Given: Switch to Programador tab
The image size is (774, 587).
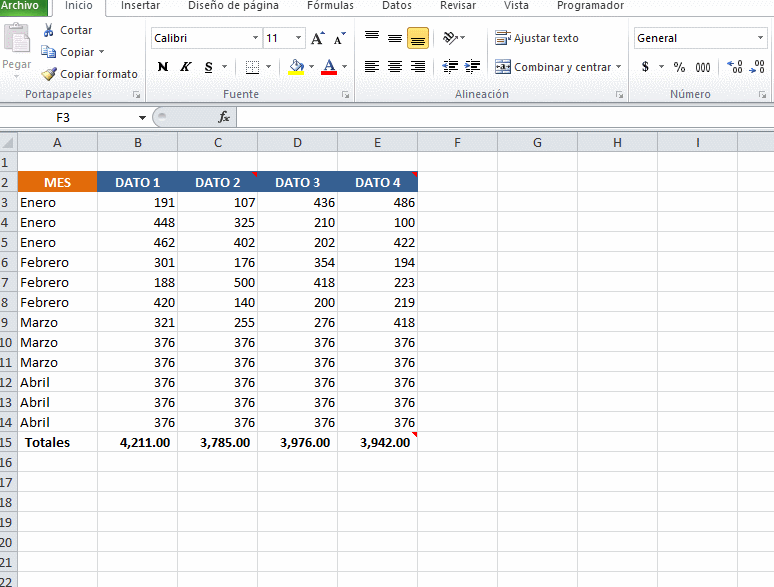Looking at the screenshot, I should point(590,6).
